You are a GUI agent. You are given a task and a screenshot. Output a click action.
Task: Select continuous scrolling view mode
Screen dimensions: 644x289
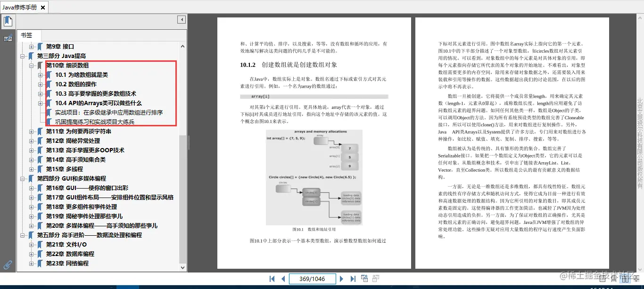coord(614,279)
